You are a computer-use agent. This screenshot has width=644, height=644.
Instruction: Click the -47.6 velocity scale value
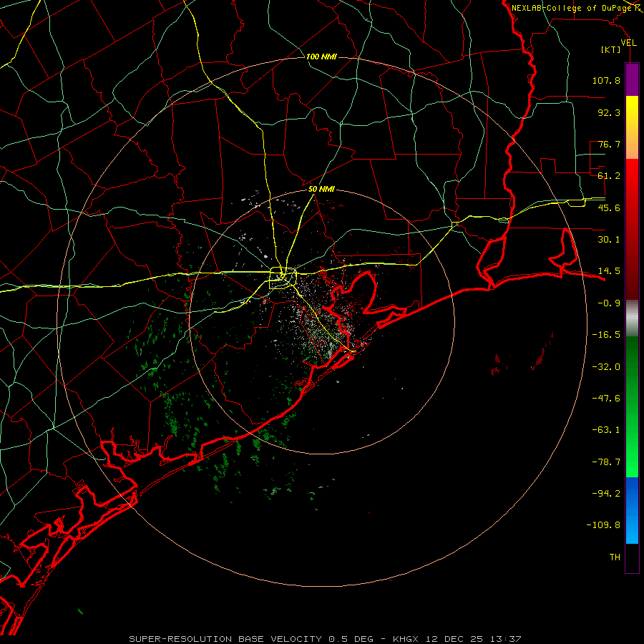[x=606, y=399]
